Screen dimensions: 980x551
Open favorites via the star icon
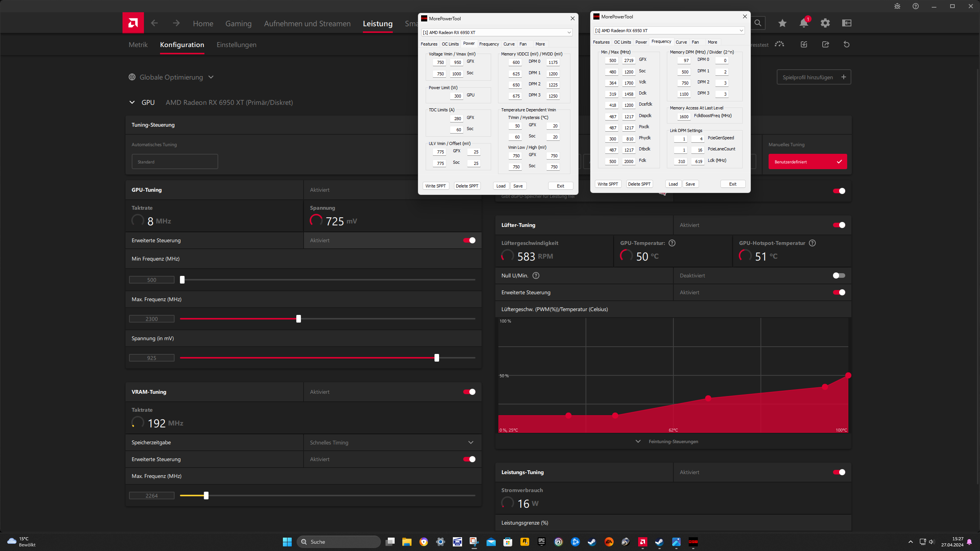[x=782, y=23]
